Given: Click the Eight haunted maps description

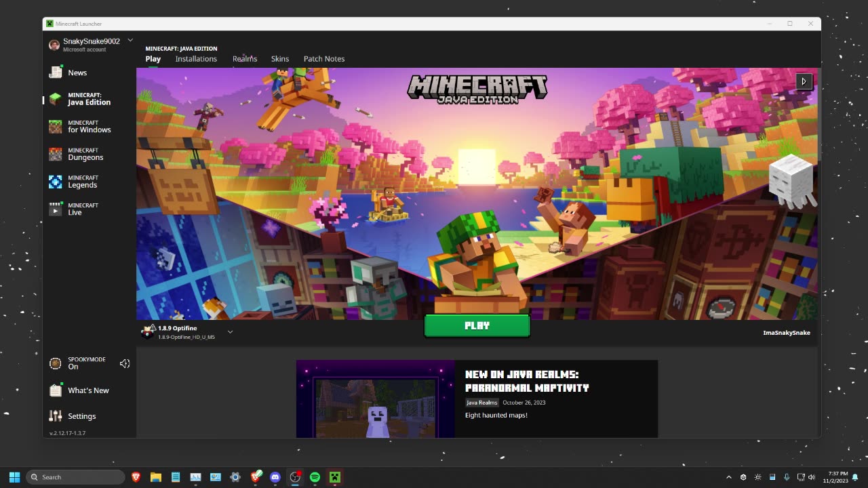Looking at the screenshot, I should [x=496, y=415].
